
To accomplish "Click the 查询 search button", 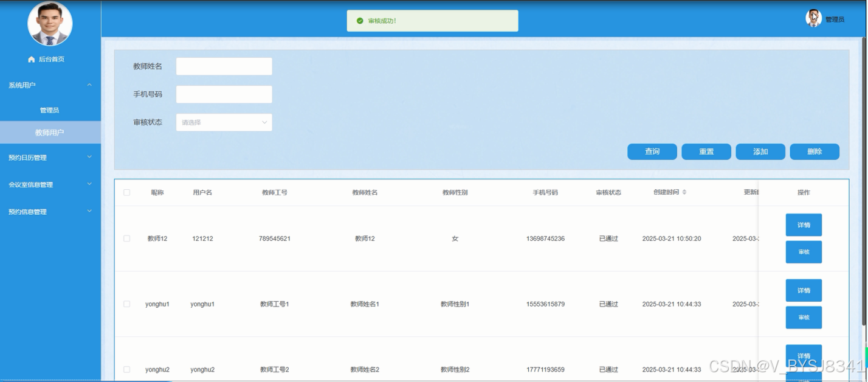I will 652,151.
